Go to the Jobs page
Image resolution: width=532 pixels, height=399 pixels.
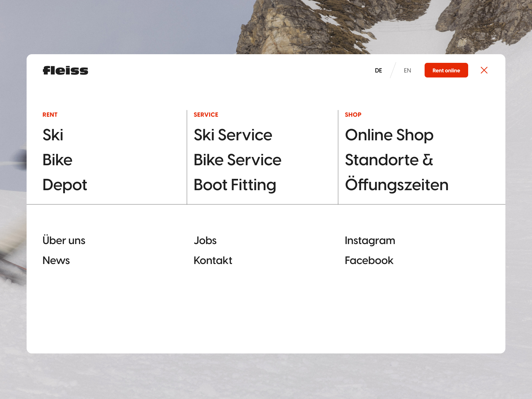(x=205, y=240)
